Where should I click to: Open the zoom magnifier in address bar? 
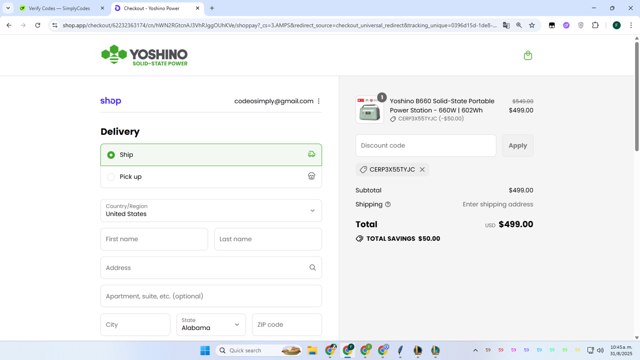(519, 25)
